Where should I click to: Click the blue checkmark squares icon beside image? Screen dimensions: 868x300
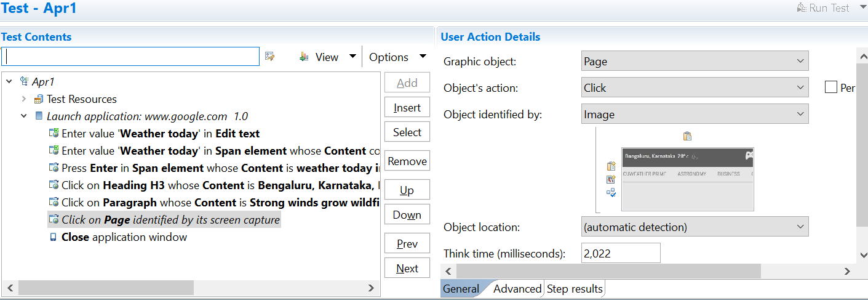tap(611, 192)
